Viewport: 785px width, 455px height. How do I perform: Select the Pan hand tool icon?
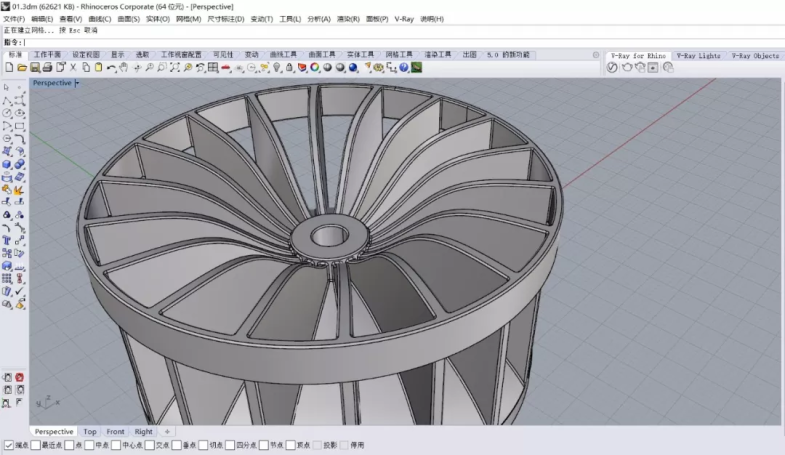tap(123, 68)
